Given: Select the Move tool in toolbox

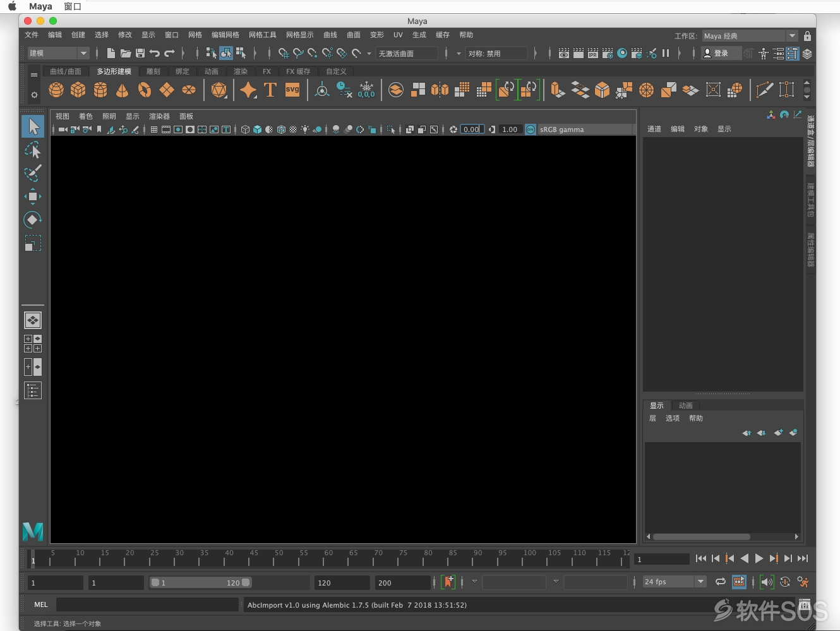Looking at the screenshot, I should pos(33,196).
